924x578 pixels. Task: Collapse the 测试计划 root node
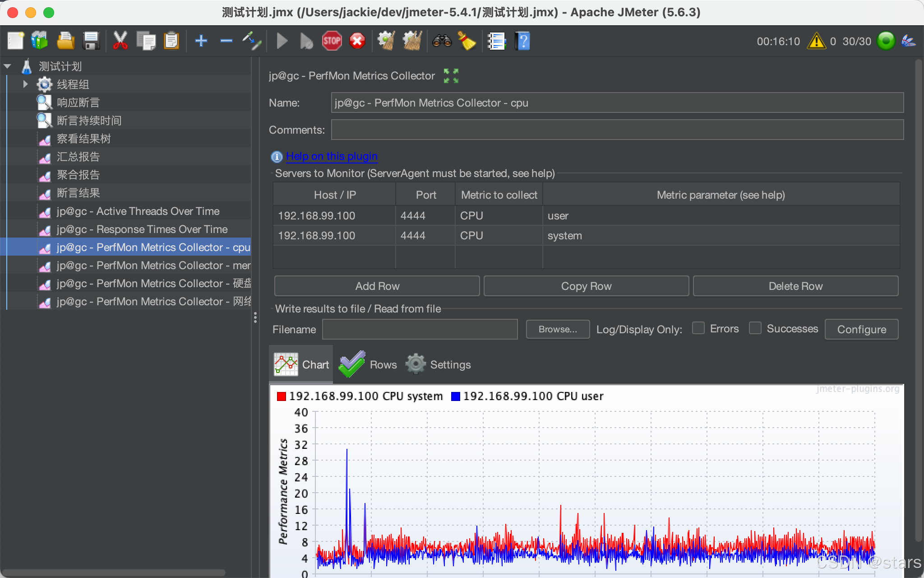tap(7, 66)
